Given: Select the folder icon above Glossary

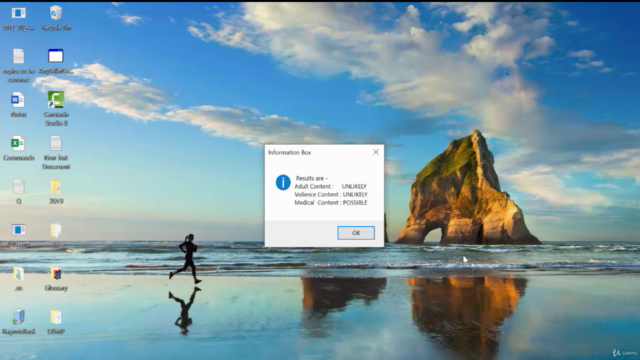Looking at the screenshot, I should coord(56,235).
